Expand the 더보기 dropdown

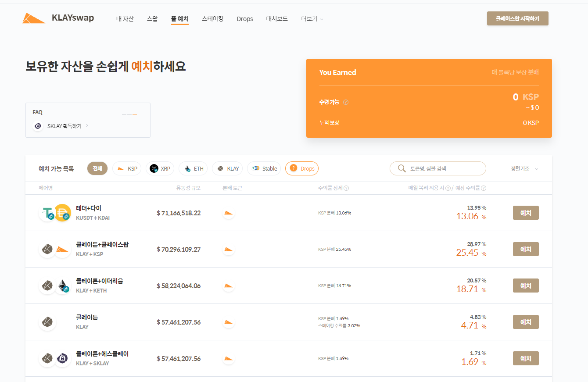312,19
